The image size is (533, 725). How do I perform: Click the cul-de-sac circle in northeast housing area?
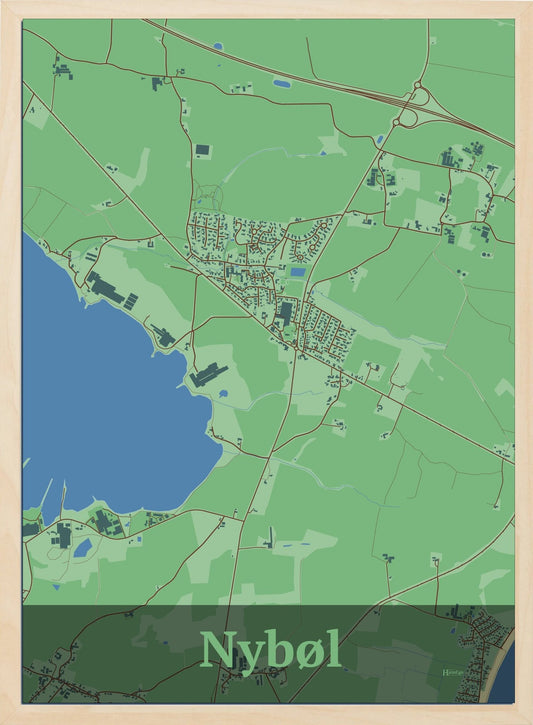click(x=324, y=226)
